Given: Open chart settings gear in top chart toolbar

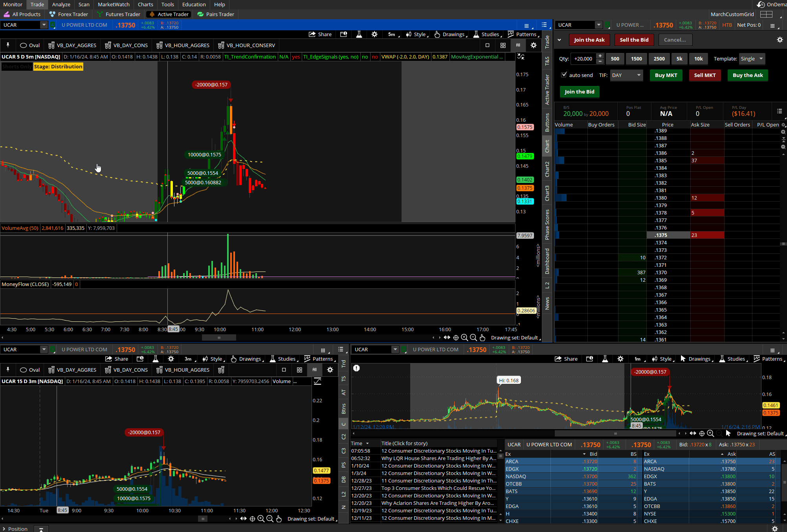Looking at the screenshot, I should (374, 35).
